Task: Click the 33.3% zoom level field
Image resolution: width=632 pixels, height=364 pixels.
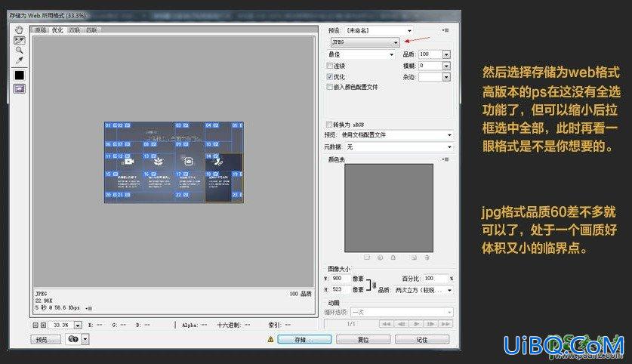Action: click(61, 325)
